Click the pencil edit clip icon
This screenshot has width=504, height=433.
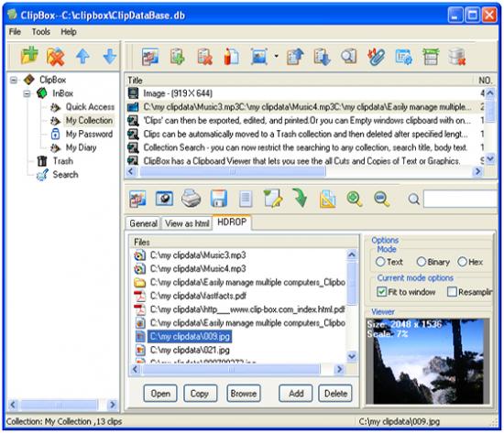pos(231,57)
